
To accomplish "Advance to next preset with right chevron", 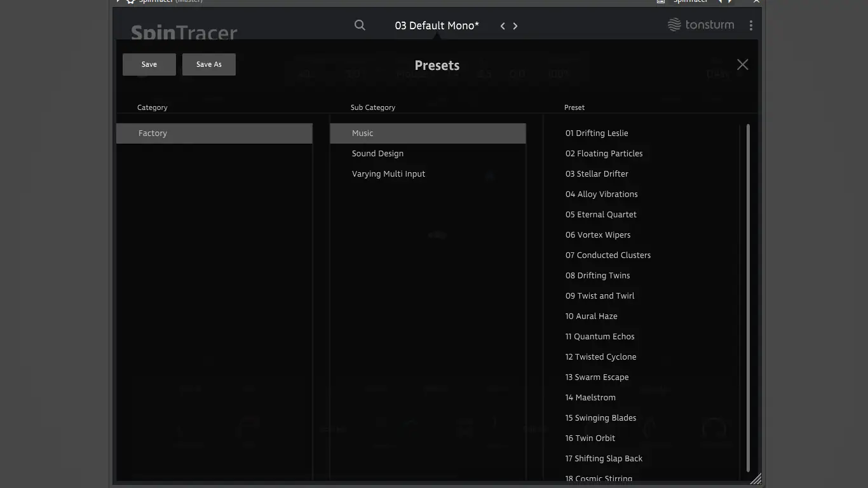I will [x=515, y=26].
